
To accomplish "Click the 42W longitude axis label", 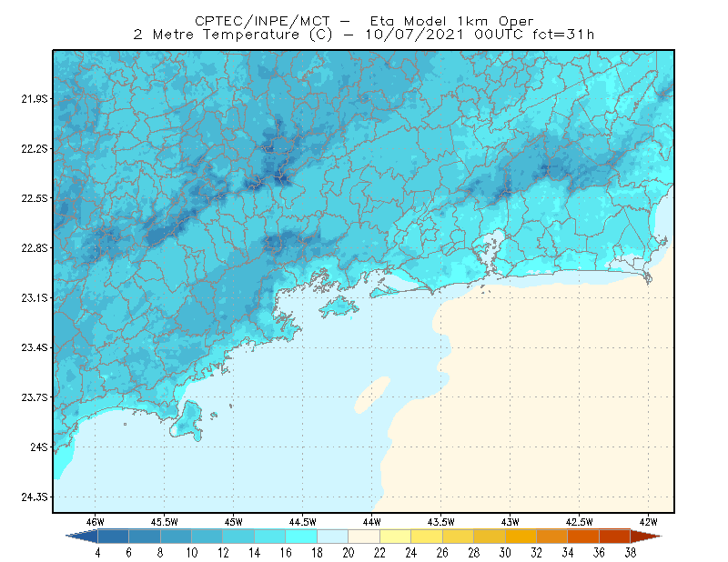I will (648, 522).
